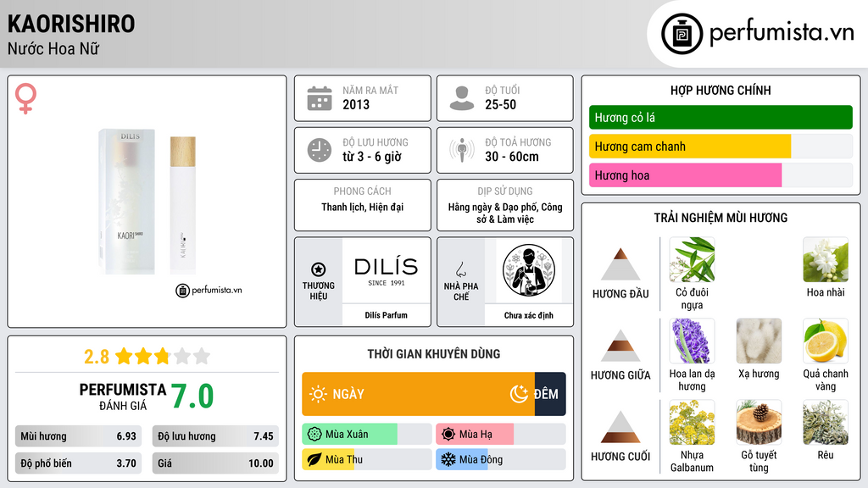
Task: Click the fifth grey rating star
Action: pos(202,356)
